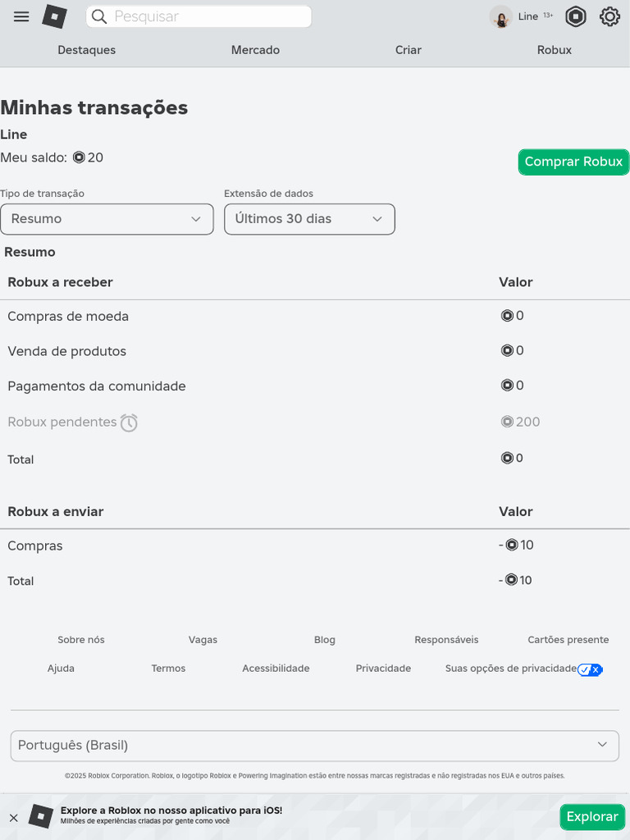Tap the Explorar button
This screenshot has height=840, width=630.
[x=592, y=817]
